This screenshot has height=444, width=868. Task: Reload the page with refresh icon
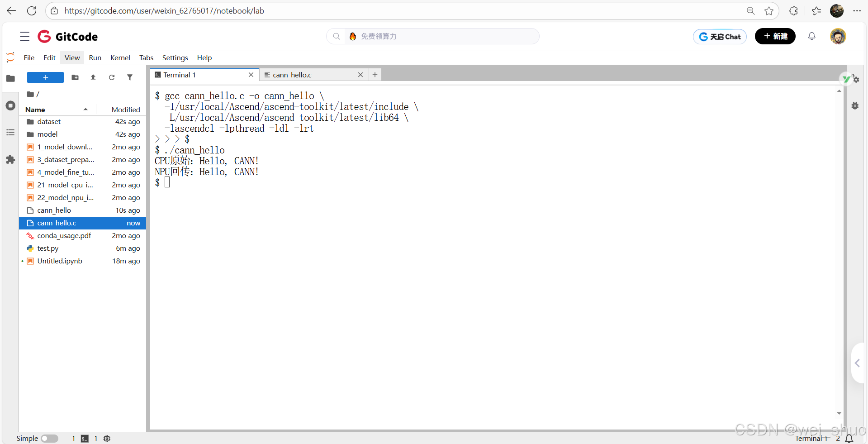click(x=32, y=11)
